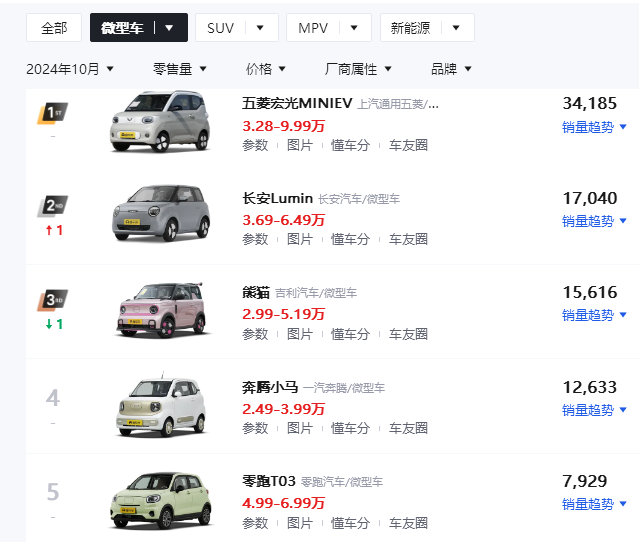Open 参数 for 五菱宏光MINIEV

(x=256, y=145)
